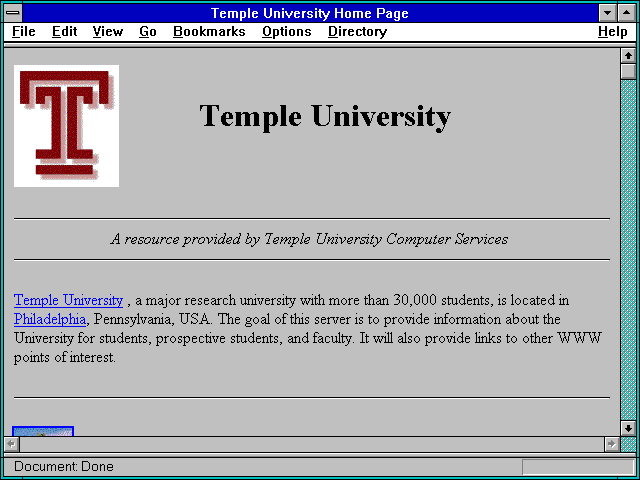Open the File menu
This screenshot has width=640, height=480.
[24, 32]
